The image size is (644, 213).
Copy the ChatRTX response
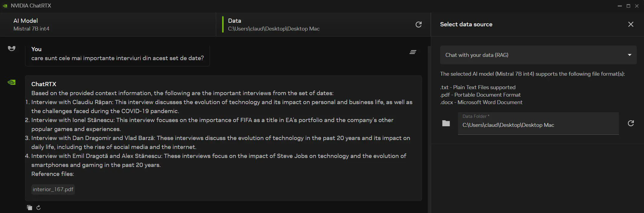(29, 208)
